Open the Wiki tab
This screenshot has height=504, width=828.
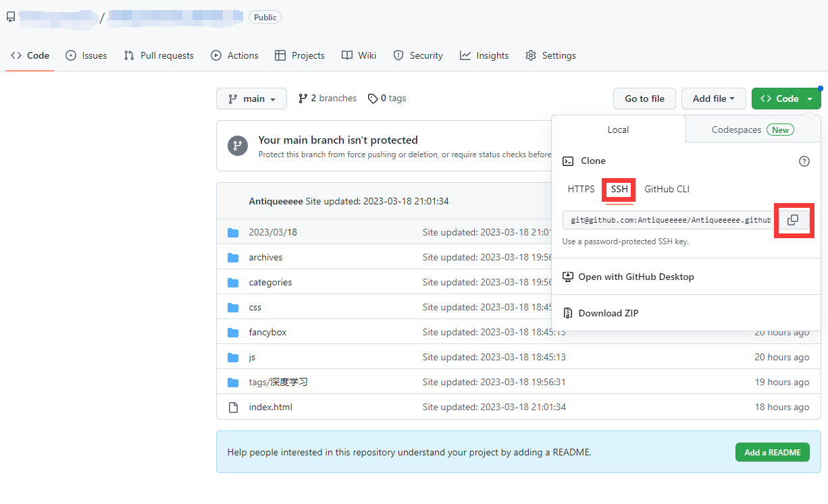point(359,55)
